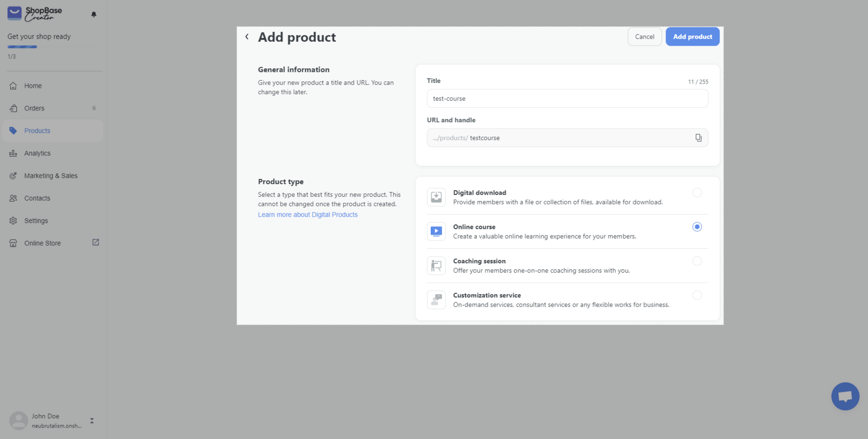Click the Customization service title text
The width and height of the screenshot is (868, 439).
[x=487, y=295]
